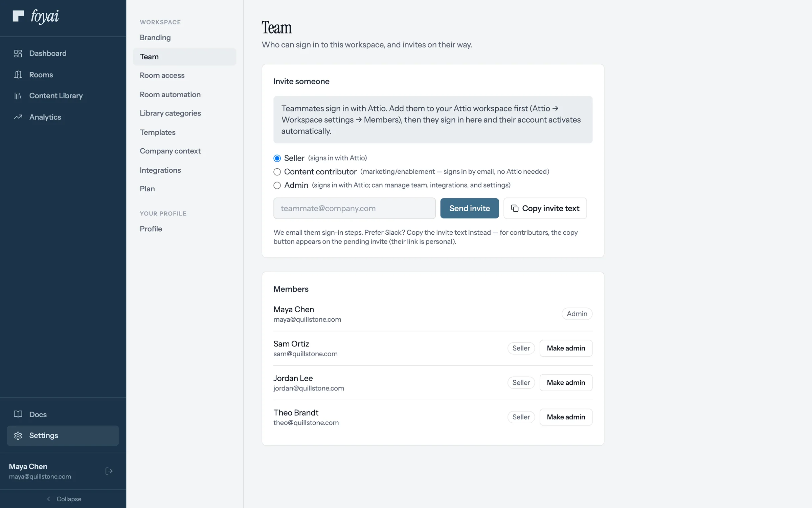Screen dimensions: 812x508
Task: Click the Rooms label in the sidebar
Action: click(x=41, y=75)
